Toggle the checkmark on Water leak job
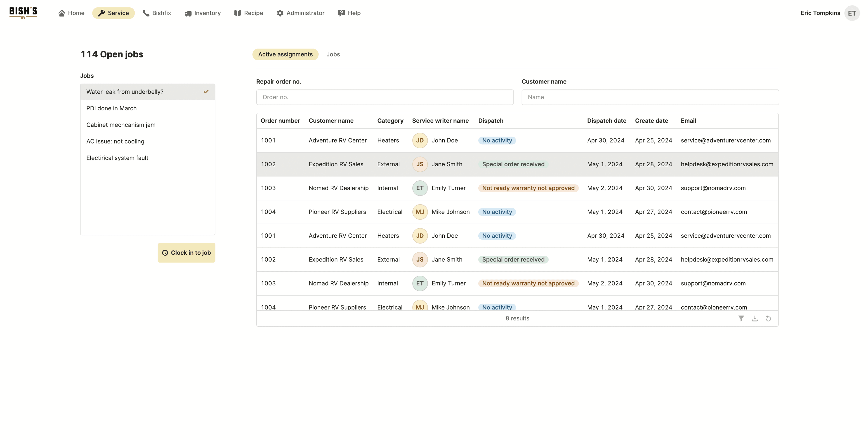The height and width of the screenshot is (440, 868). 206,92
